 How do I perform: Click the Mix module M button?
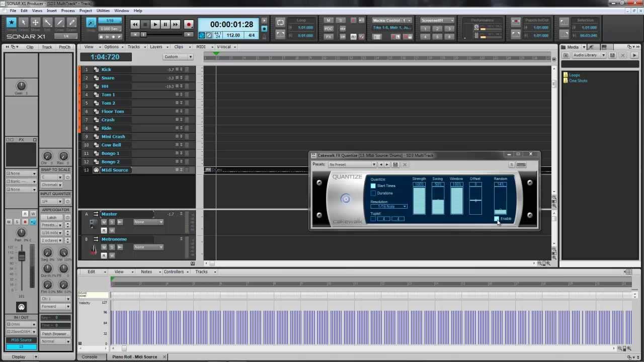[329, 21]
